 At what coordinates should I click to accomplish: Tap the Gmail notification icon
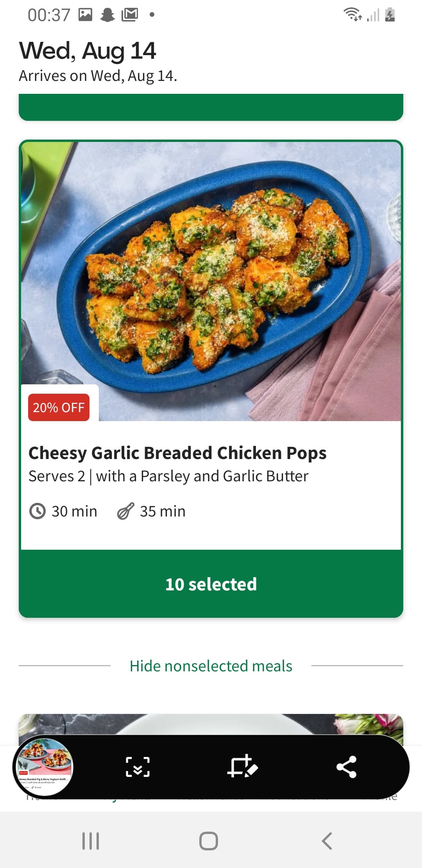tap(130, 15)
